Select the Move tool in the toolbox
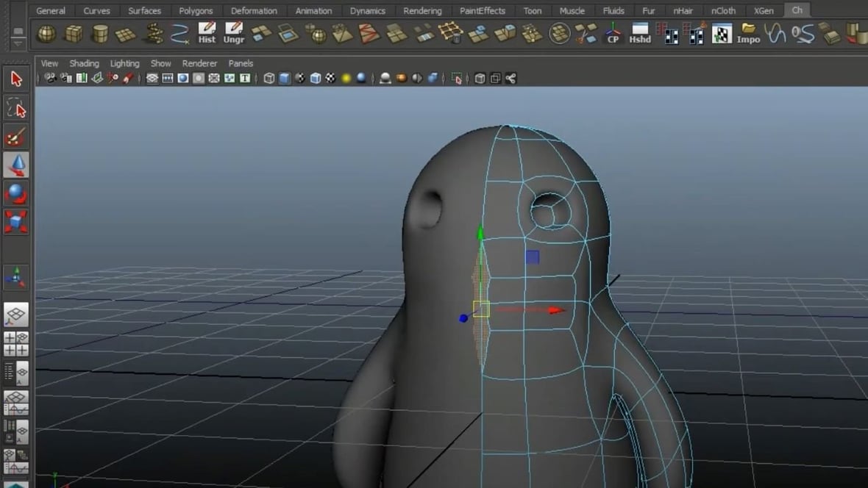Image resolution: width=868 pixels, height=488 pixels. pos(16,165)
